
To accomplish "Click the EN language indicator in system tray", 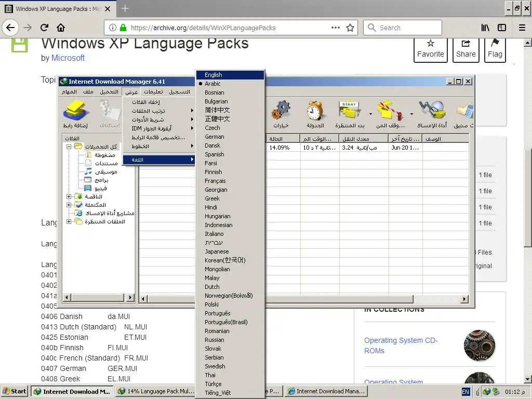I will [x=465, y=392].
